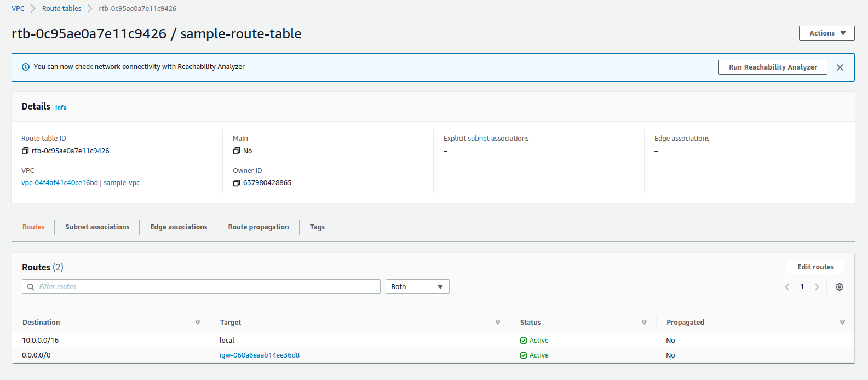The image size is (868, 380).
Task: Click the info icon in banner
Action: click(26, 67)
